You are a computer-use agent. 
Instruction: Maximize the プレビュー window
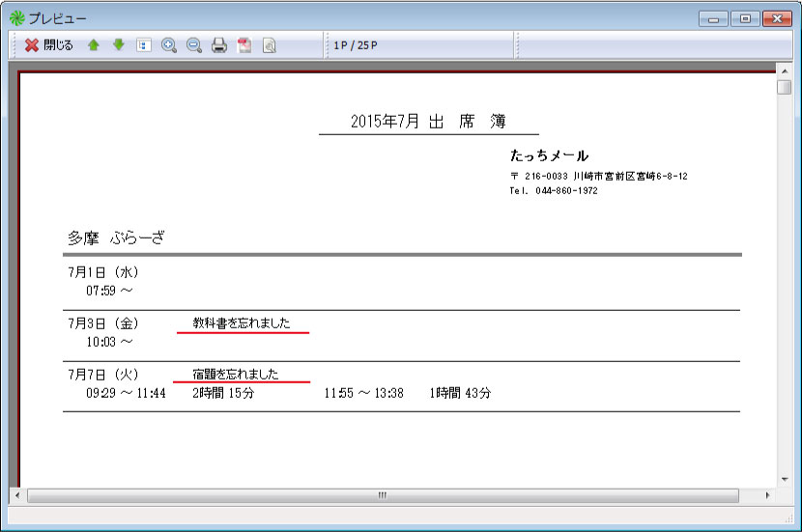pyautogui.click(x=745, y=19)
